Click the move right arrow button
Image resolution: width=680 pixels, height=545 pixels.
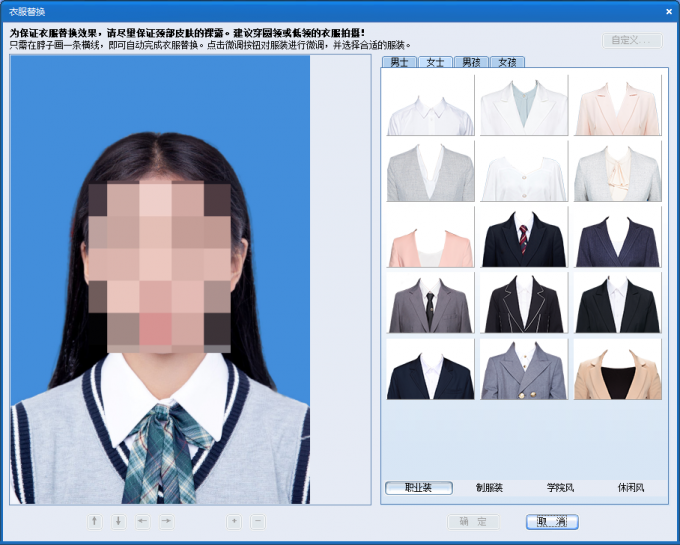coord(167,522)
